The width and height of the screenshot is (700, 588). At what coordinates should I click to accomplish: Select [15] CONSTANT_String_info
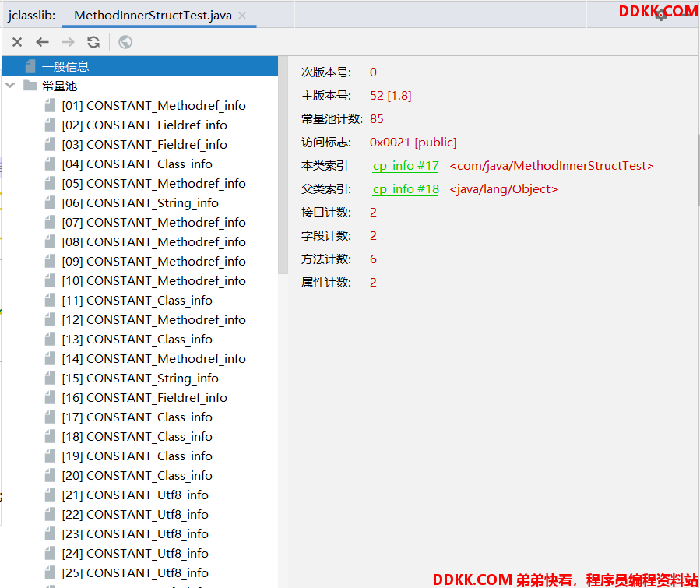(140, 379)
